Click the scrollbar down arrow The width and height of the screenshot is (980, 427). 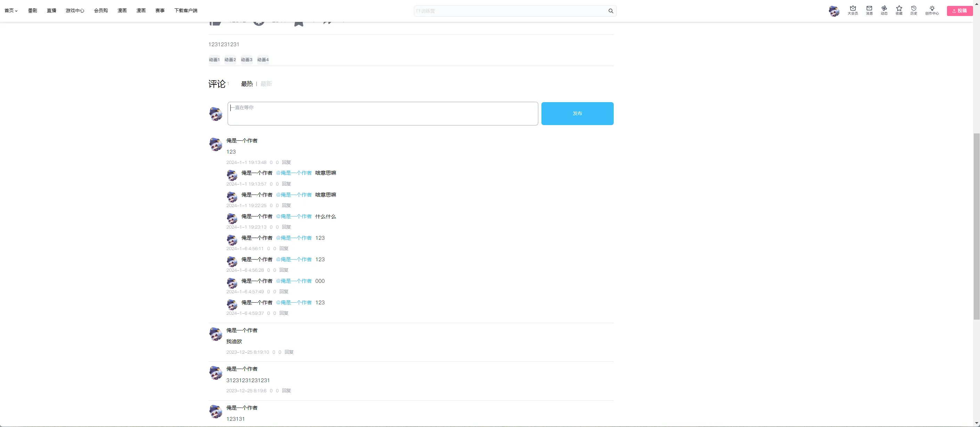pos(976,423)
